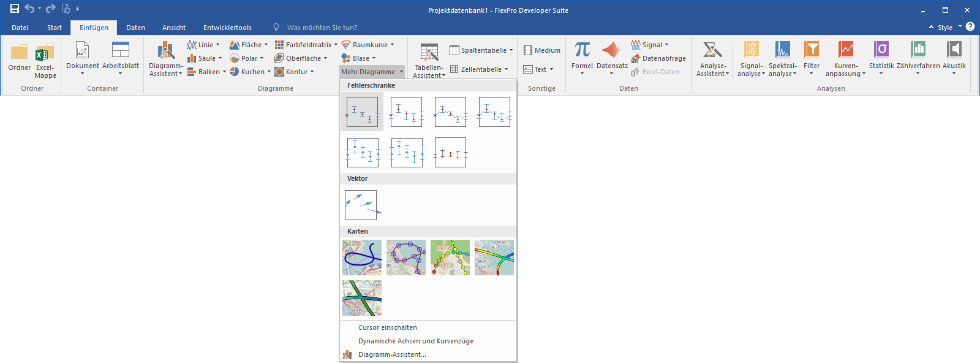Select purple circle markers map diagram

tap(406, 258)
